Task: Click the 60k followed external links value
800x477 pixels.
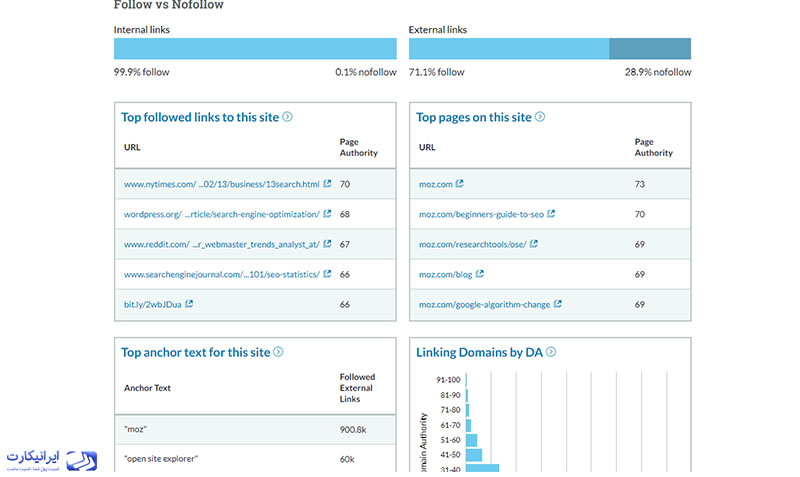Action: point(347,459)
